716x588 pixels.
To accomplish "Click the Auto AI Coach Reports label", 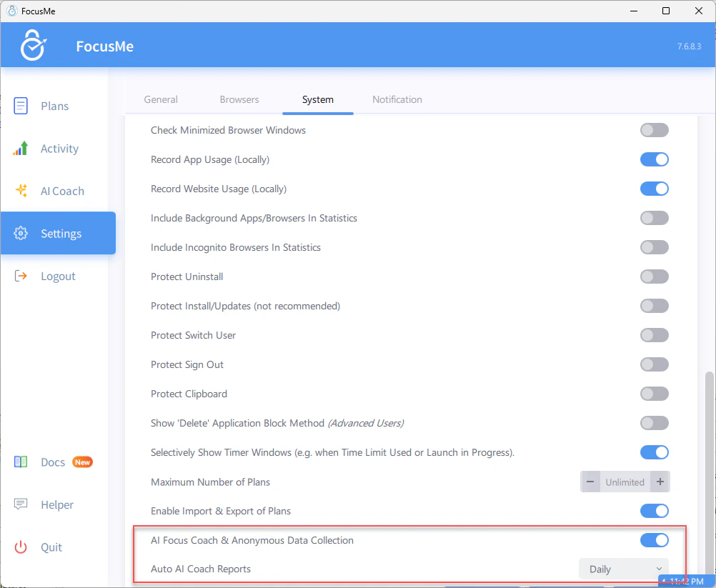I will [201, 569].
